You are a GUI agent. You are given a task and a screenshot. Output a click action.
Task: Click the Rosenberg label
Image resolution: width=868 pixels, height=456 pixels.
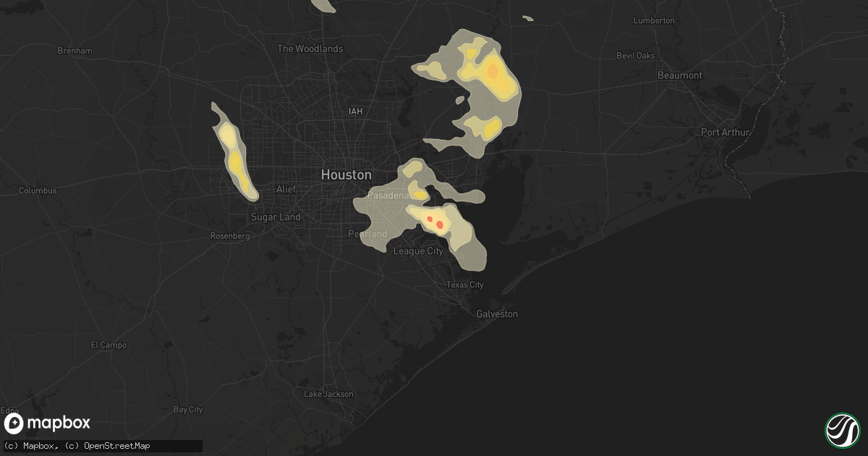[229, 236]
